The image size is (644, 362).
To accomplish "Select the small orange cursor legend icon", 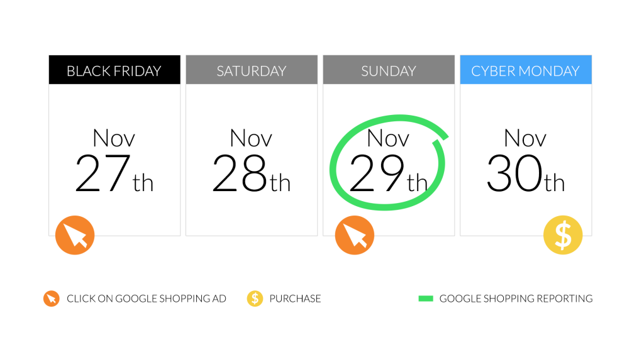I will point(52,299).
